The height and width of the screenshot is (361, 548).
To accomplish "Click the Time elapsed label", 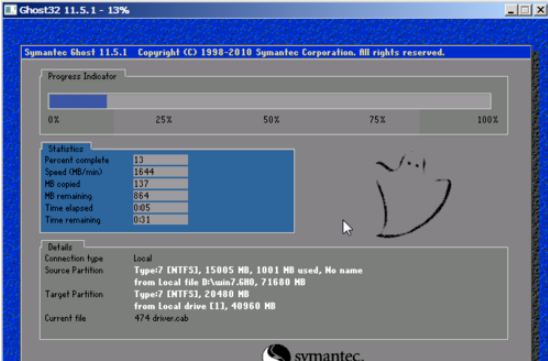I will [69, 208].
